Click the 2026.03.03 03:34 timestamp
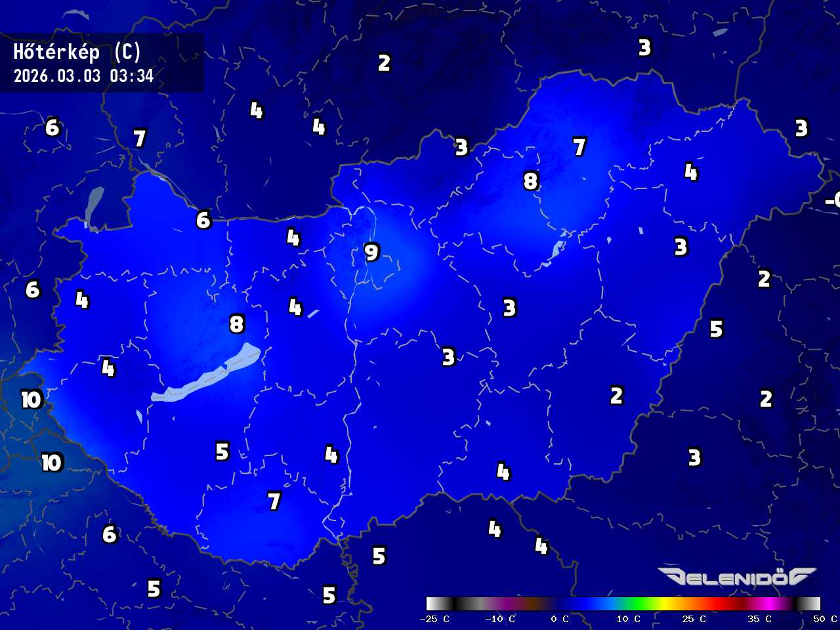 click(x=83, y=76)
